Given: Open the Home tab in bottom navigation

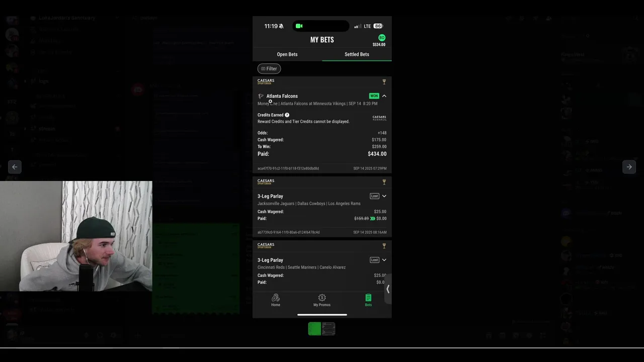Looking at the screenshot, I should pos(276,300).
